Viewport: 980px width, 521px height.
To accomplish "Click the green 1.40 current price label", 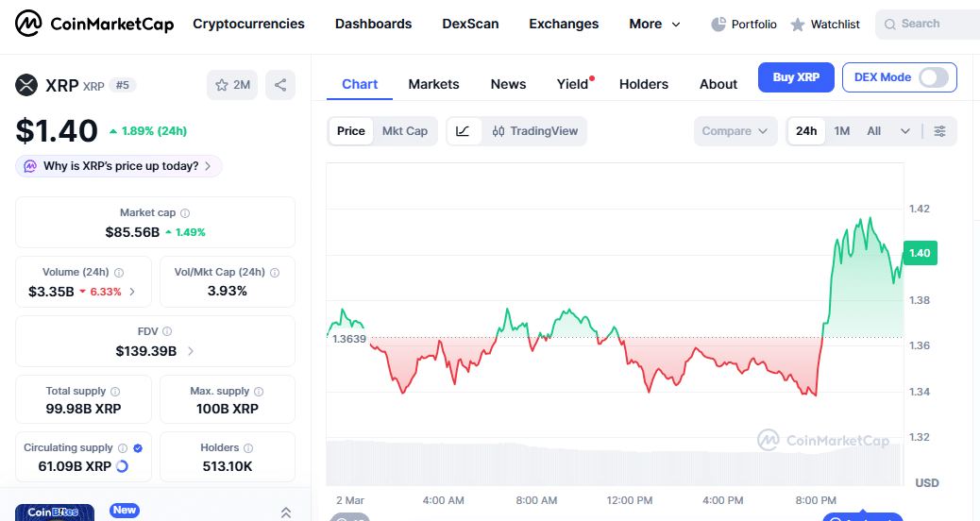I will click(x=920, y=253).
